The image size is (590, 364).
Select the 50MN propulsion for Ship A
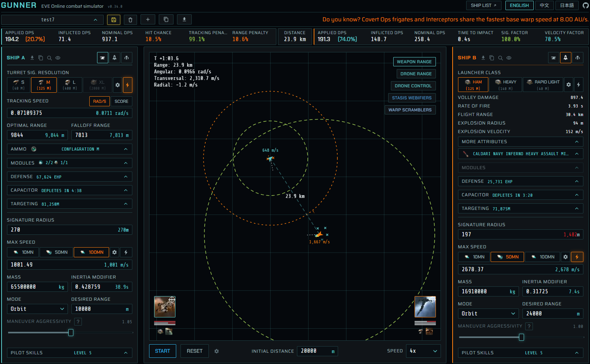click(57, 252)
